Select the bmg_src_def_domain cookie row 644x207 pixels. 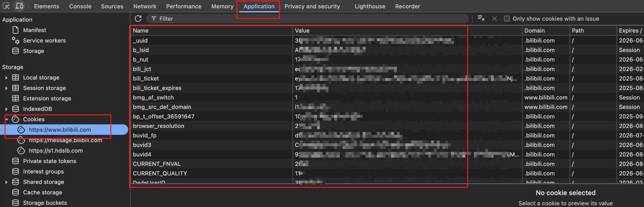pos(387,107)
